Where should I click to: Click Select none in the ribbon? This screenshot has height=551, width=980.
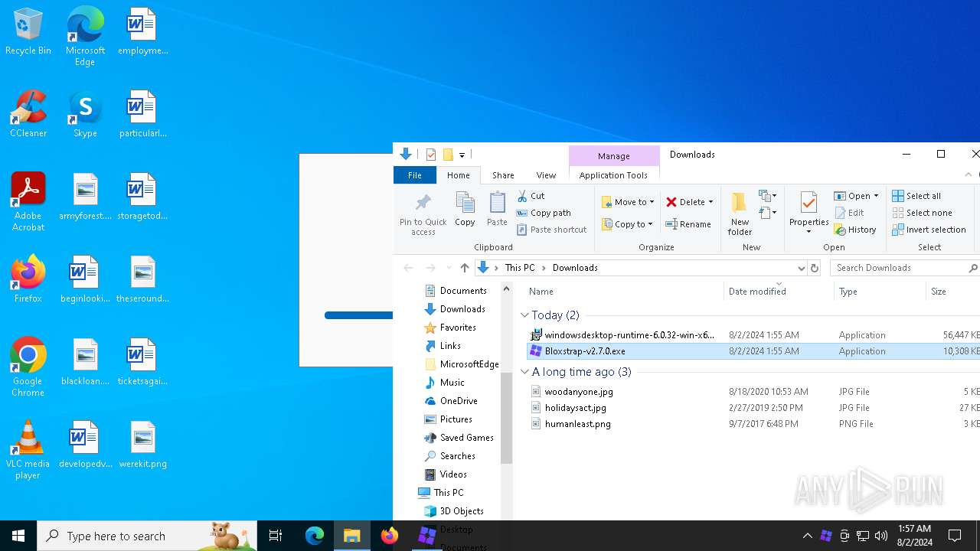[x=922, y=213]
